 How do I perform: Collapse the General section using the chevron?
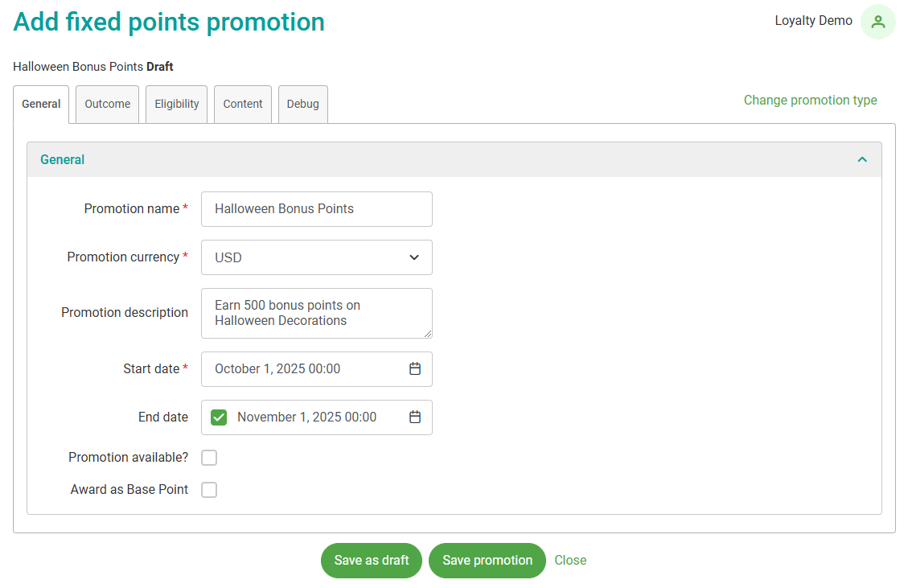coord(862,159)
